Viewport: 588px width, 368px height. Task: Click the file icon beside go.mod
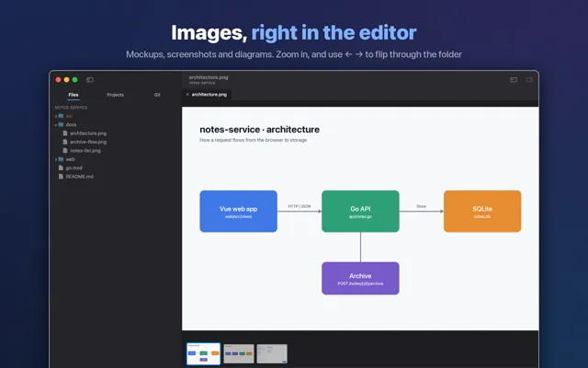click(x=61, y=167)
